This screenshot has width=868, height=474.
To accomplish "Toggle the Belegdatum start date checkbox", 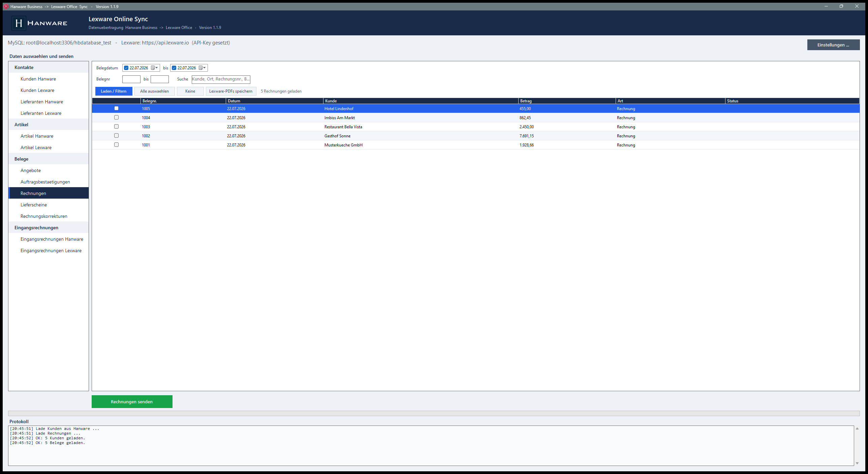I will click(126, 68).
